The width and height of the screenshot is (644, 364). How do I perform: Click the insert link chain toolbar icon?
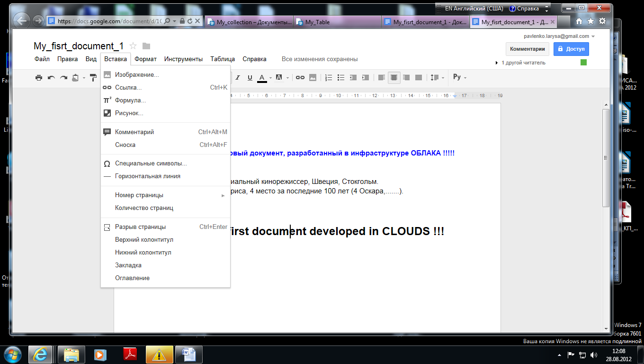coord(300,77)
